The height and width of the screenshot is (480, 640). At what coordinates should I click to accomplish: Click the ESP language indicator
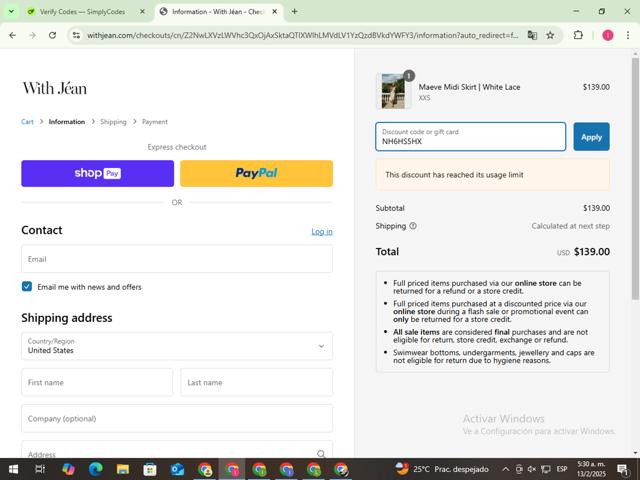(x=562, y=469)
